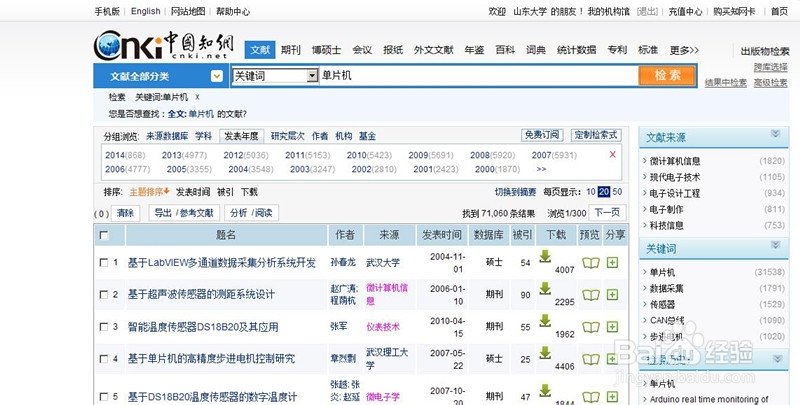Share result 3 via plus icon
The height and width of the screenshot is (405, 800).
[x=612, y=327]
